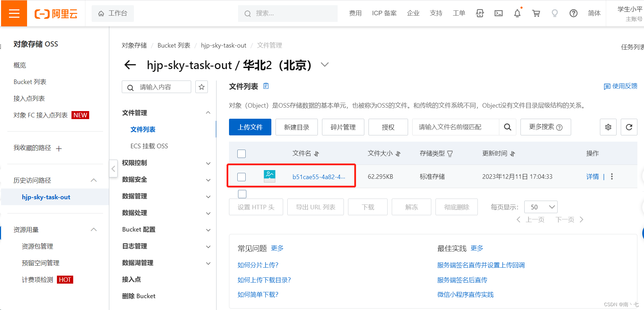
Task: Open 使用反馈 feedback link
Action: tap(620, 86)
